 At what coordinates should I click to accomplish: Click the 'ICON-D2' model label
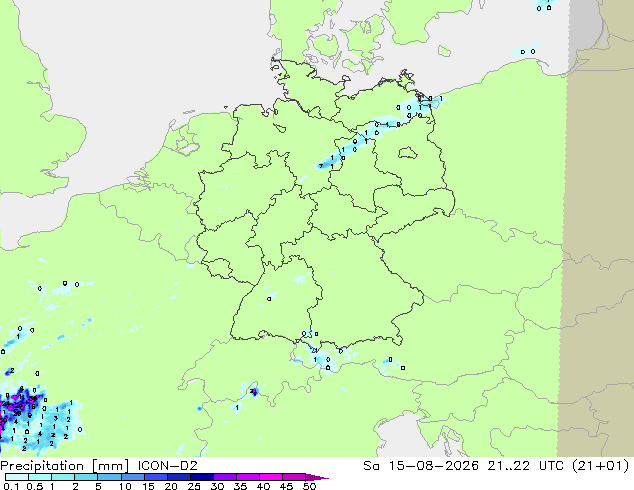click(167, 465)
